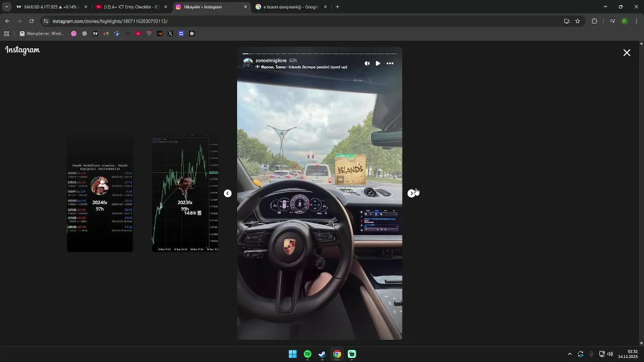Image resolution: width=644 pixels, height=362 pixels.
Task: View site information icon in address bar
Action: (46, 21)
